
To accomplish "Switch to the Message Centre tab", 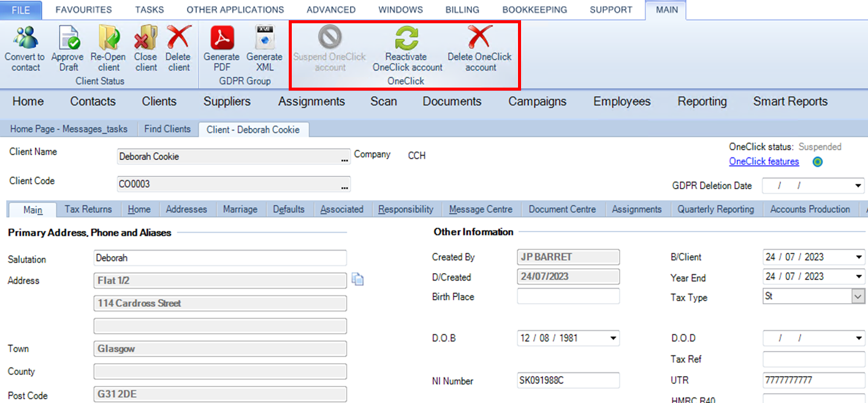I will point(481,209).
